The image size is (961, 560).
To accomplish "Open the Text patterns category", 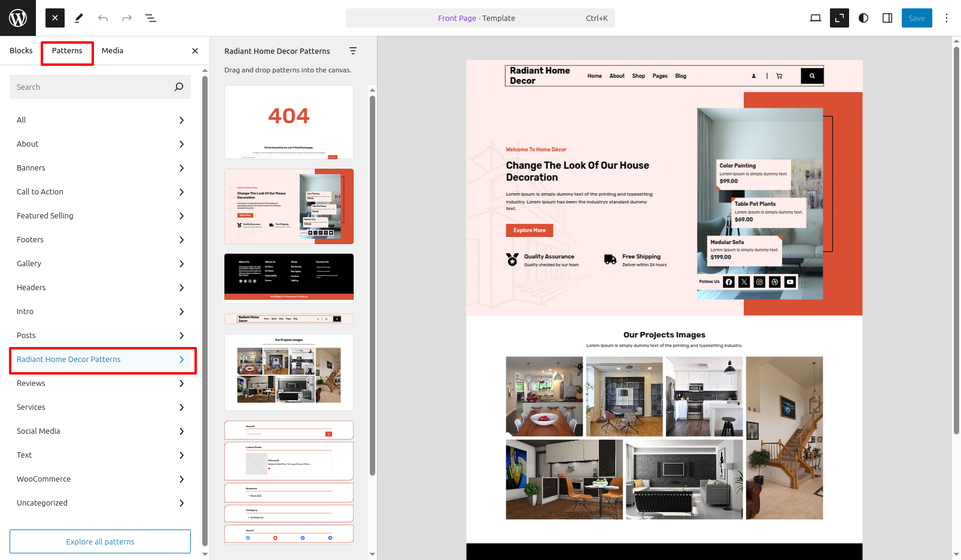I will pyautogui.click(x=100, y=455).
